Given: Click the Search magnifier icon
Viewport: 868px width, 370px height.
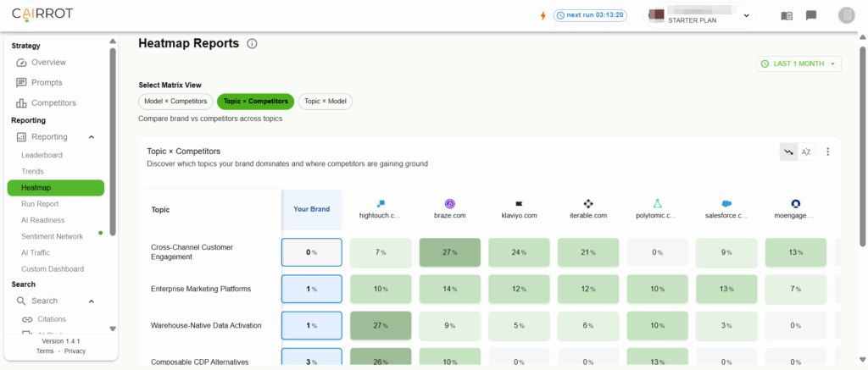Looking at the screenshot, I should click(21, 301).
